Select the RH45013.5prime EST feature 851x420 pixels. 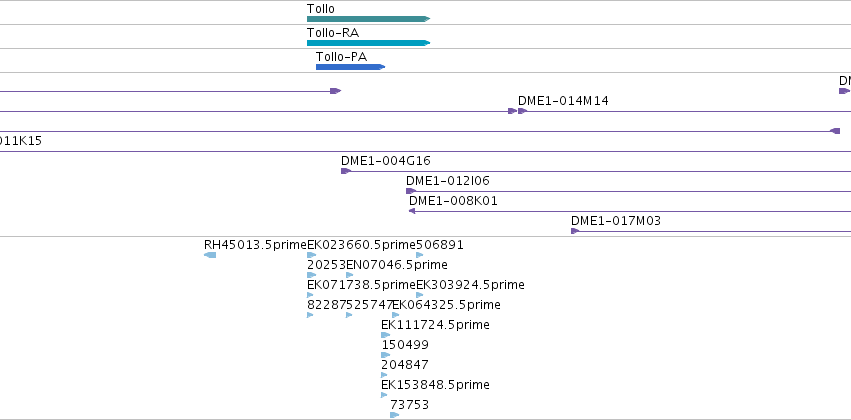point(210,255)
